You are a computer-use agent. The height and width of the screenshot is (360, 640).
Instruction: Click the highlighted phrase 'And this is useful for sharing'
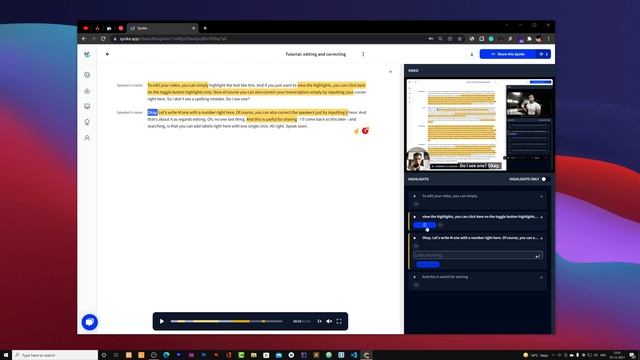tap(272, 119)
